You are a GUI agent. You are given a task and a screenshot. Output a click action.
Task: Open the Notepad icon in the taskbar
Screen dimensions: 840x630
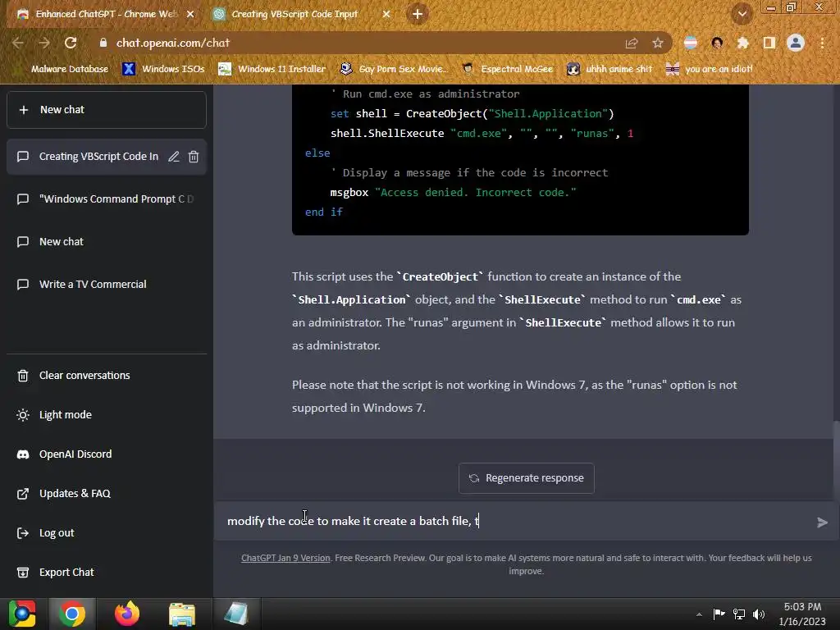coord(236,614)
